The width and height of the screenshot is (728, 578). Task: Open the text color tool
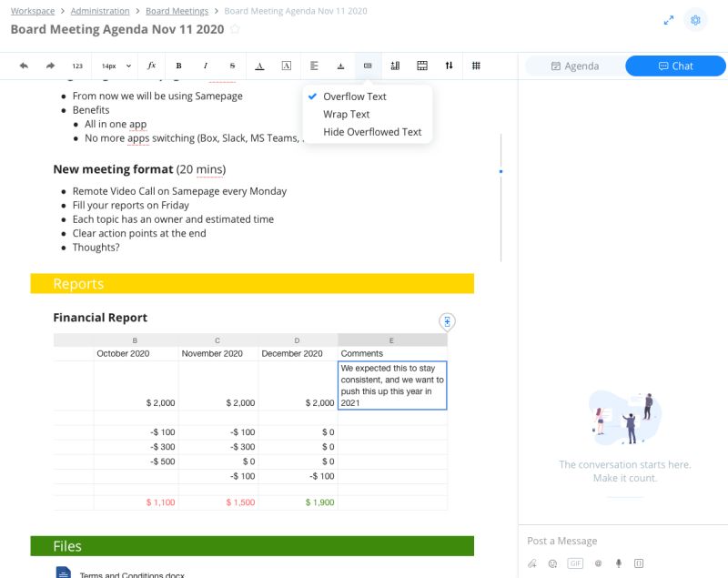point(260,66)
